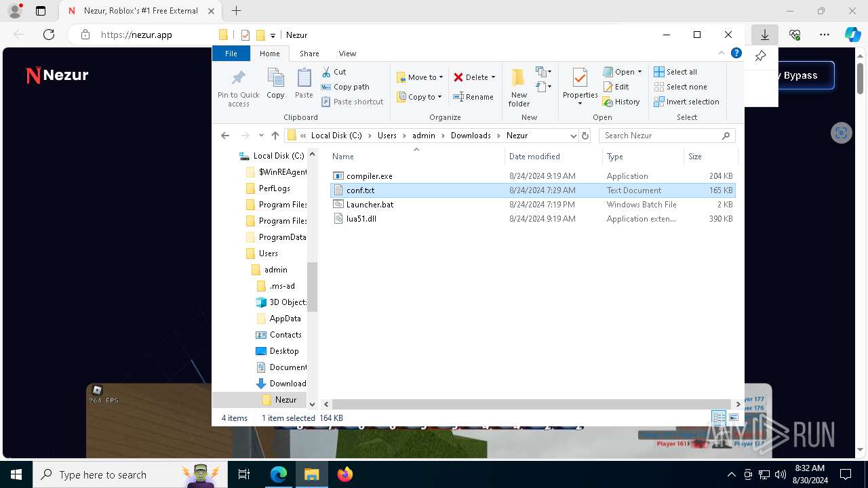Open recent locations dropdown arrow
This screenshot has height=488, width=868.
click(x=261, y=136)
